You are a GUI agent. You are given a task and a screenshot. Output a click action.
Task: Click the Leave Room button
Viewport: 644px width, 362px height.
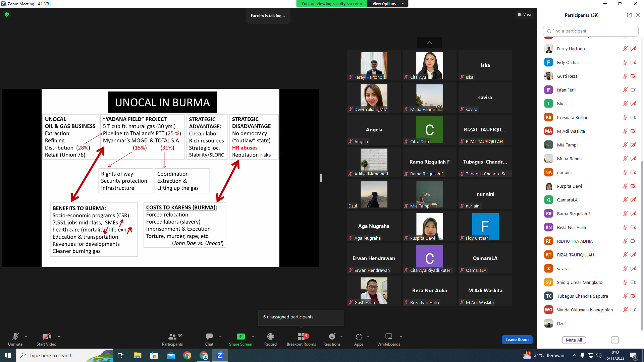[517, 340]
